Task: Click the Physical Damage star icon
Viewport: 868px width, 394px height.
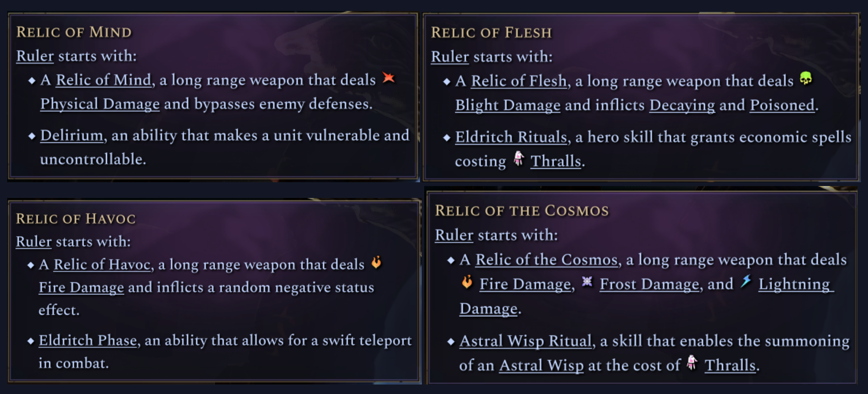Action: (389, 78)
